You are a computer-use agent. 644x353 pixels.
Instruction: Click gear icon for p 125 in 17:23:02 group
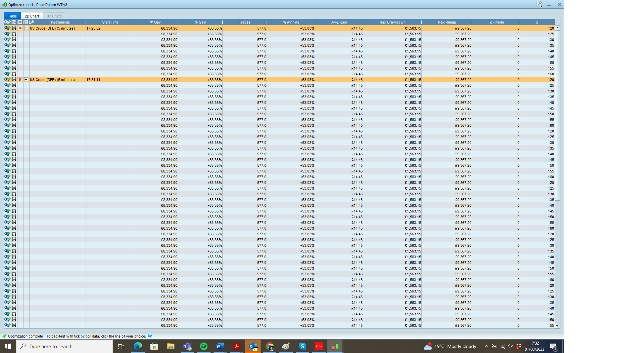click(x=7, y=34)
